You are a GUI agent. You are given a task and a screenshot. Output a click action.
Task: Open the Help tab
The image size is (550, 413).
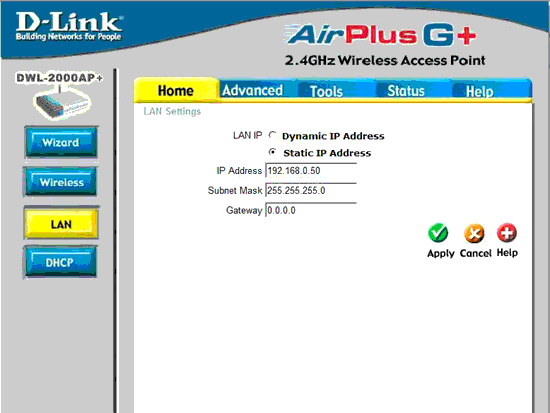(x=479, y=91)
